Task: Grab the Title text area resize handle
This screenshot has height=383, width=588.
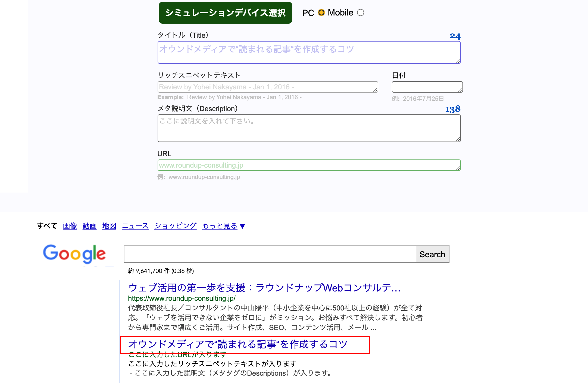Action: [x=458, y=61]
